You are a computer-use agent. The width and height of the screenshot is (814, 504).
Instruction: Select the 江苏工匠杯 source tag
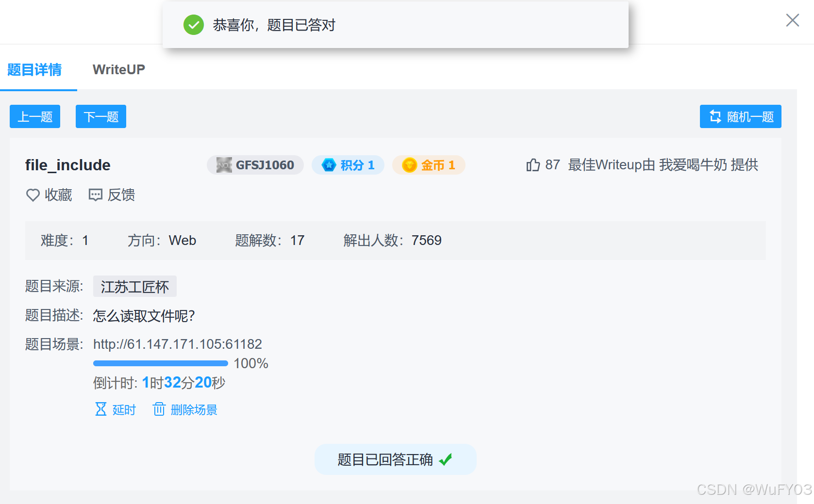[135, 286]
